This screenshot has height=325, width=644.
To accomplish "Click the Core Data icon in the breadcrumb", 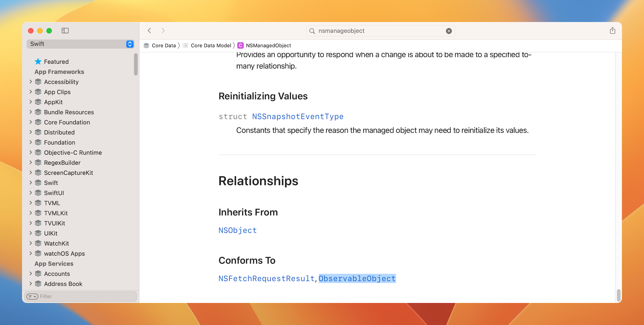I will (146, 45).
